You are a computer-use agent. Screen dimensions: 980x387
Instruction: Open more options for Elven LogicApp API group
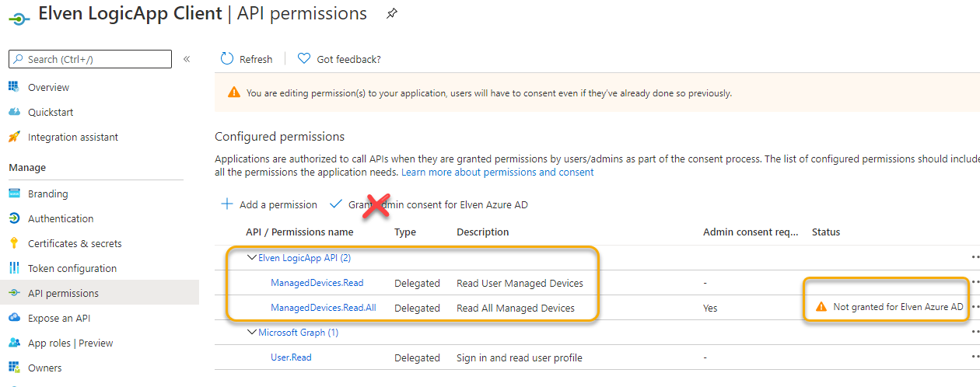pyautogui.click(x=975, y=258)
